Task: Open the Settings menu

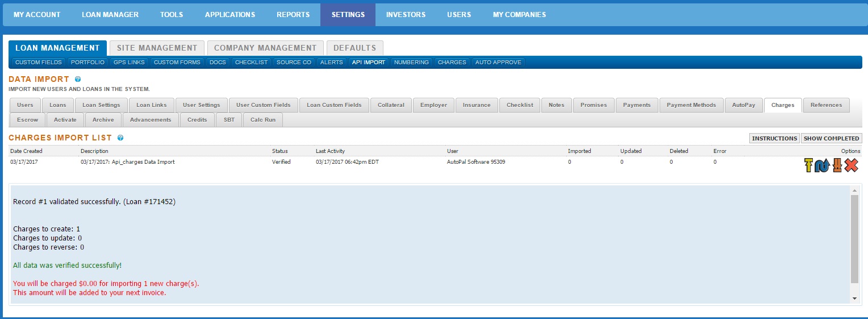Action: pyautogui.click(x=348, y=15)
